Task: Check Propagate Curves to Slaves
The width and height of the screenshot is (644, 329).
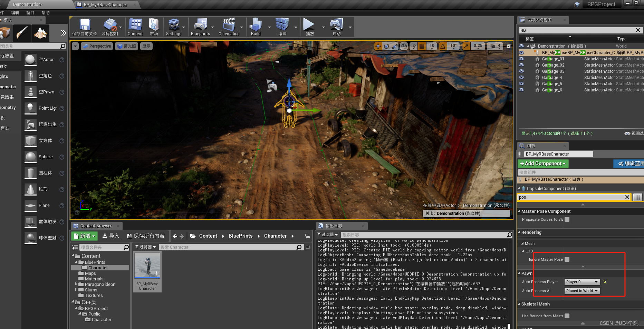Action: point(567,219)
